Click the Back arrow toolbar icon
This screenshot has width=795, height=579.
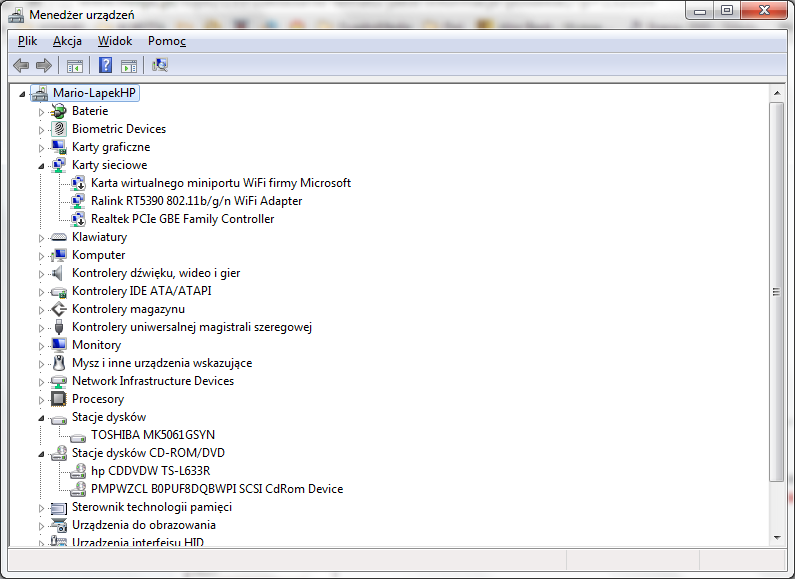pos(21,65)
